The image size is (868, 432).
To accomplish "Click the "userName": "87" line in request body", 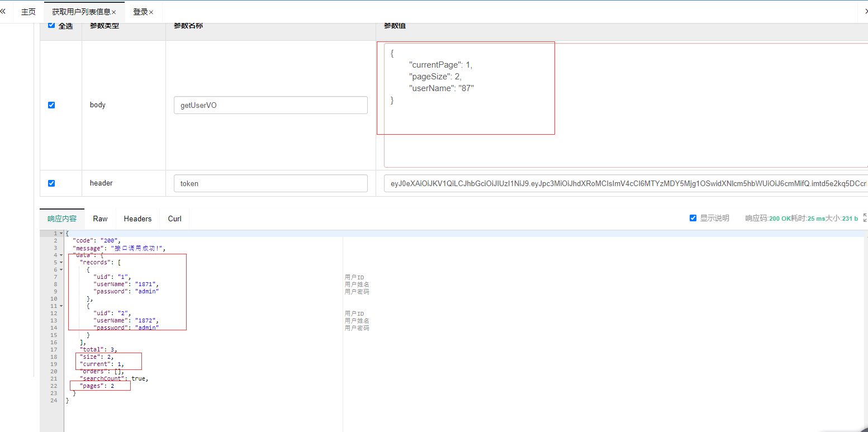I will pos(442,88).
